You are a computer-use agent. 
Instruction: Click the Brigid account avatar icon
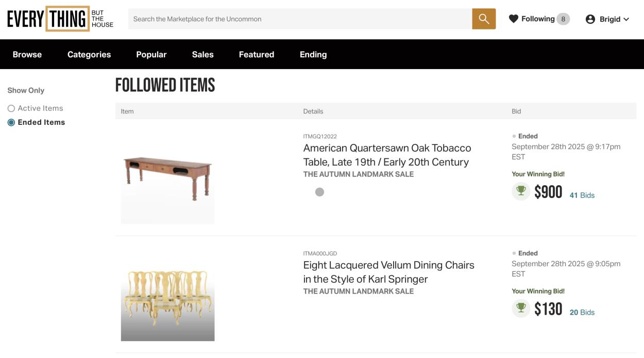pyautogui.click(x=590, y=19)
